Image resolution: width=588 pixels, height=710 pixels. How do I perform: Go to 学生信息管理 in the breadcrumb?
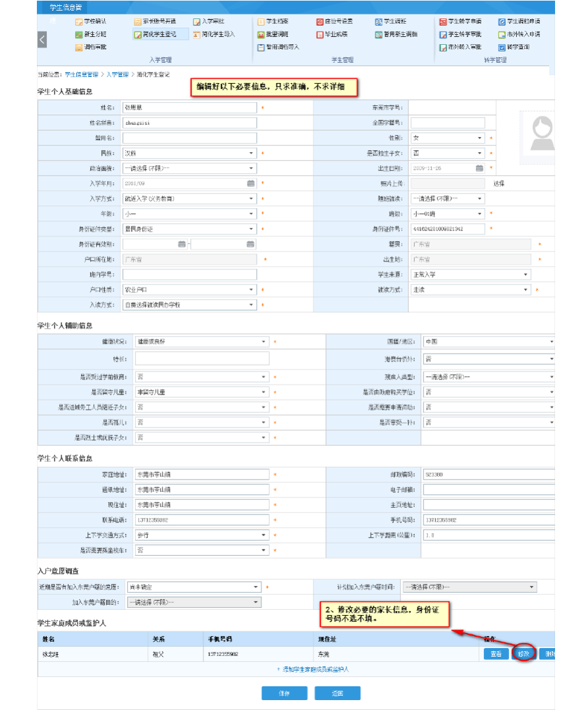tap(82, 74)
